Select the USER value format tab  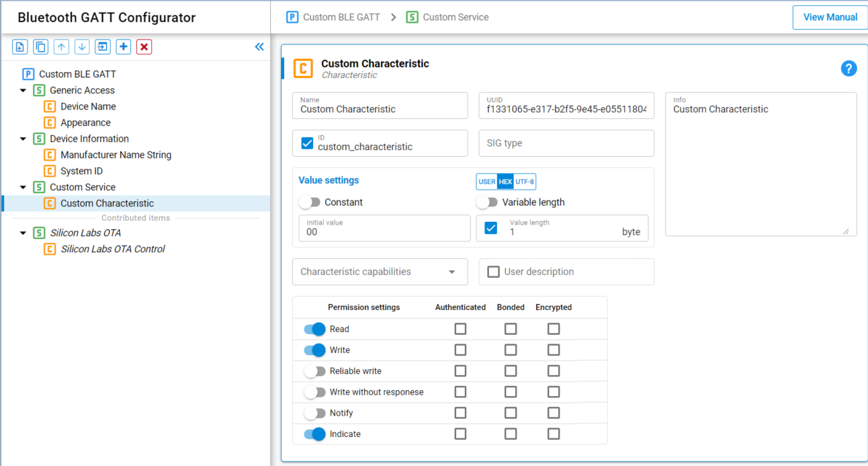[486, 182]
